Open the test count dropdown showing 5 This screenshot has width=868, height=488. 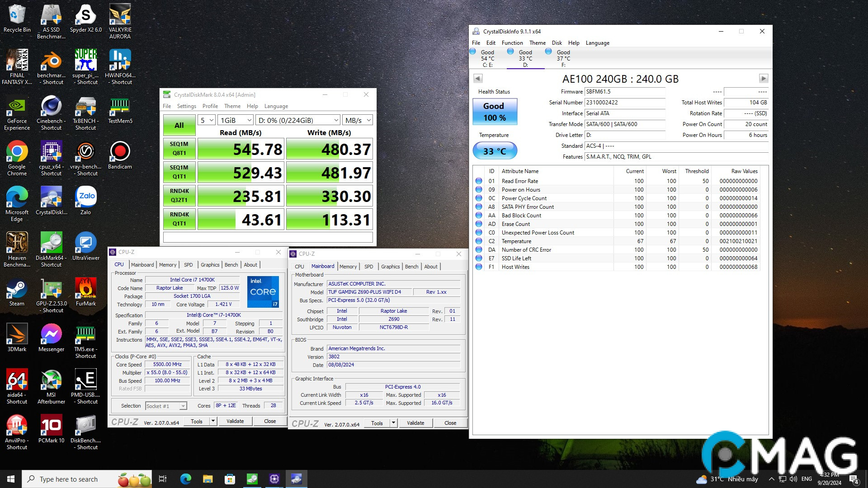click(x=206, y=120)
